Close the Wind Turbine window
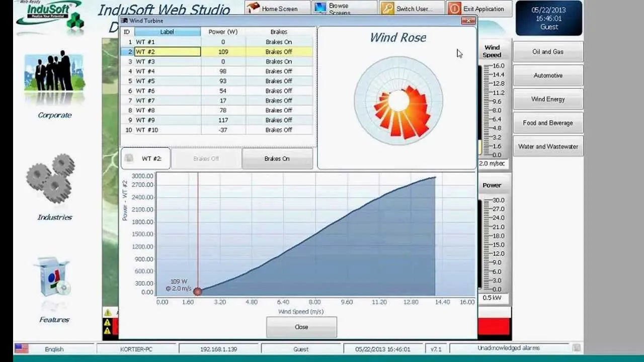The width and height of the screenshot is (644, 362). tap(468, 21)
